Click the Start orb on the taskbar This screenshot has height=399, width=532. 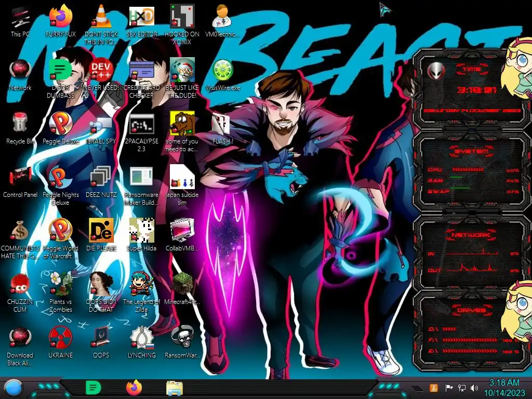13,388
